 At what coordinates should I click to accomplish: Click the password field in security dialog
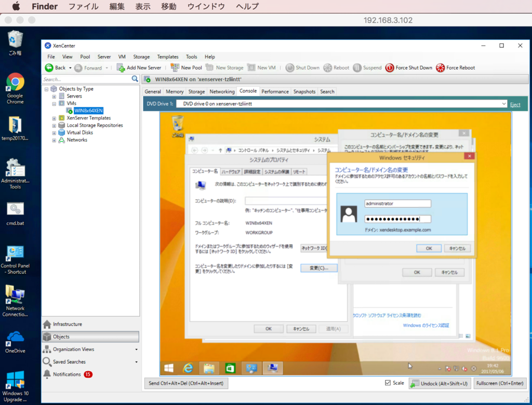point(397,219)
